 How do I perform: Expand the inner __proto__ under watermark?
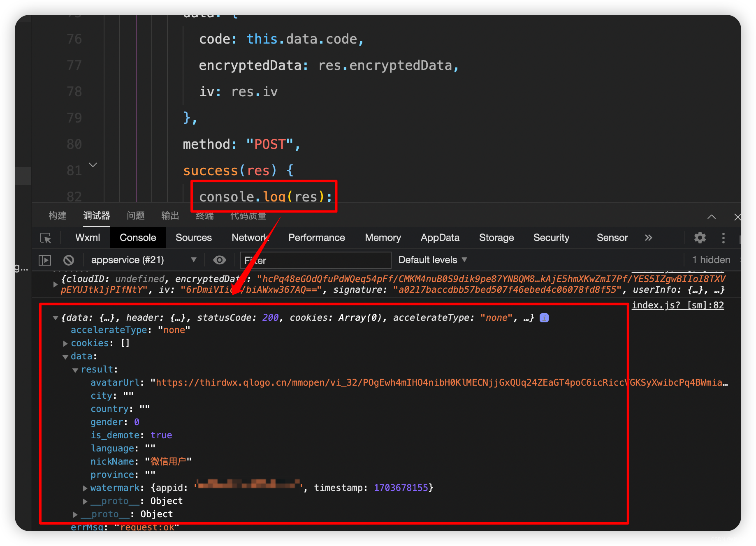point(85,501)
